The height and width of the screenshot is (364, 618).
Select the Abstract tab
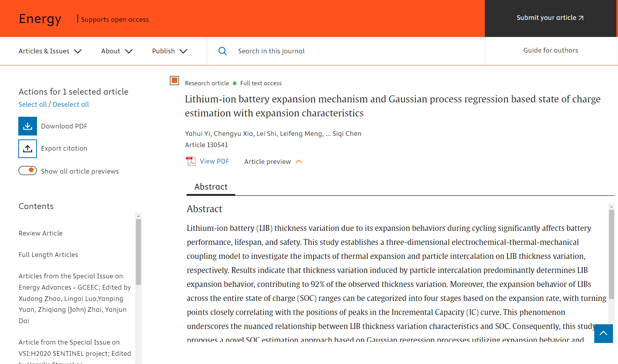click(x=211, y=187)
